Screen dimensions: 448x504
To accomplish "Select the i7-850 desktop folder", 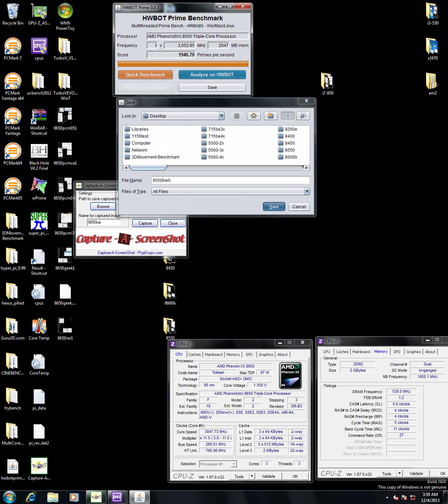I will pos(328,84).
